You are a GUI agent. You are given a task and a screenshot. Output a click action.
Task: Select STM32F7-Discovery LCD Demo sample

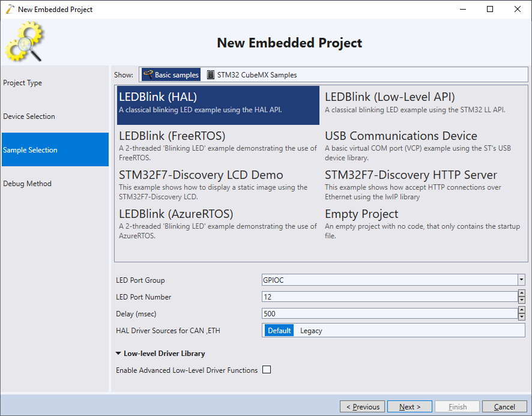coord(218,183)
